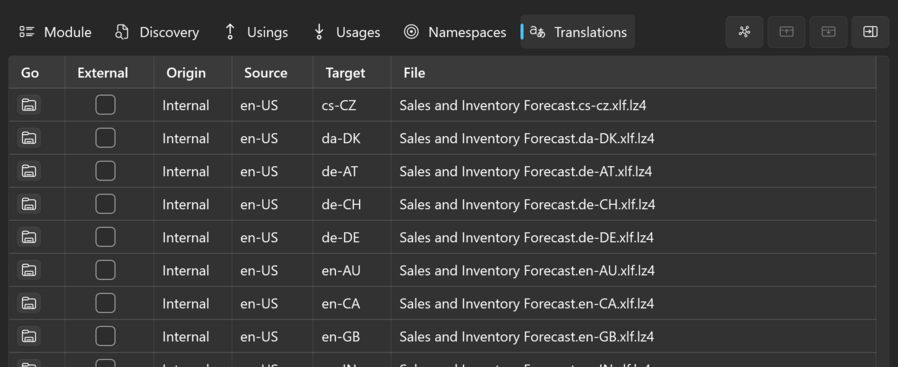Select file Sales and Inventory Forecast.en-CA.xlf.lz4
The image size is (898, 367).
coord(527,303)
